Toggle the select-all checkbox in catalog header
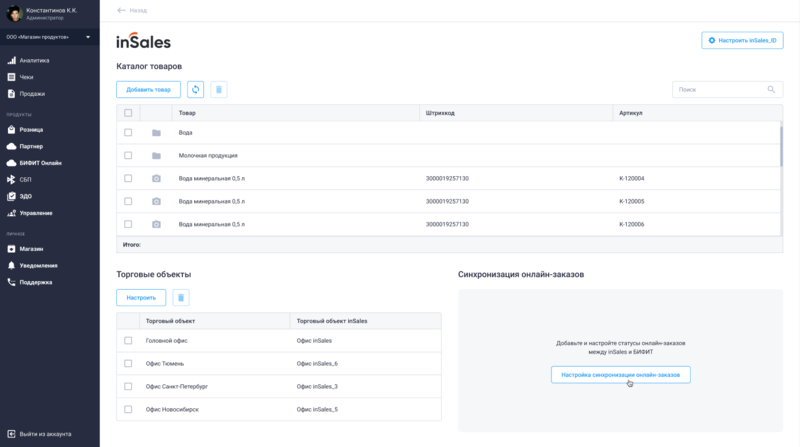 tap(128, 113)
